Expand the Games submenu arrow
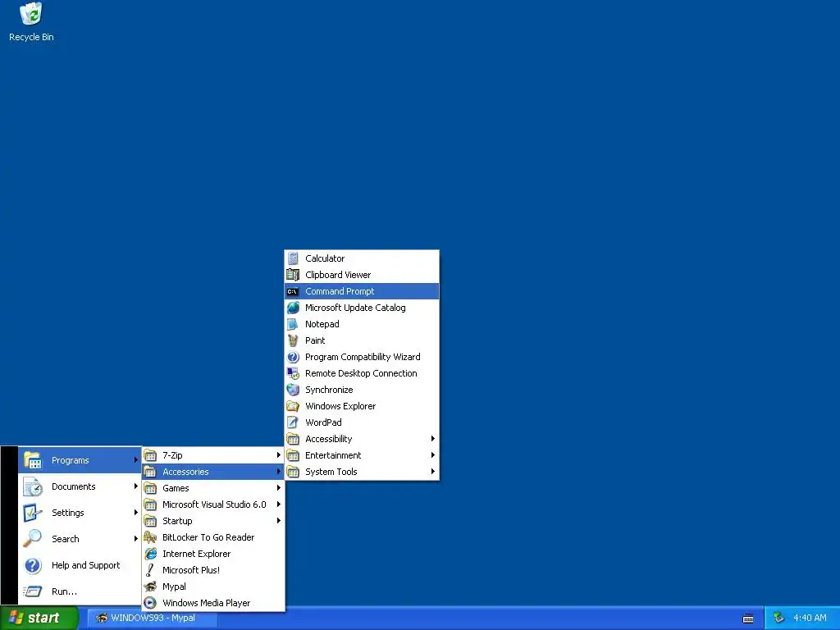The width and height of the screenshot is (840, 630). [279, 488]
